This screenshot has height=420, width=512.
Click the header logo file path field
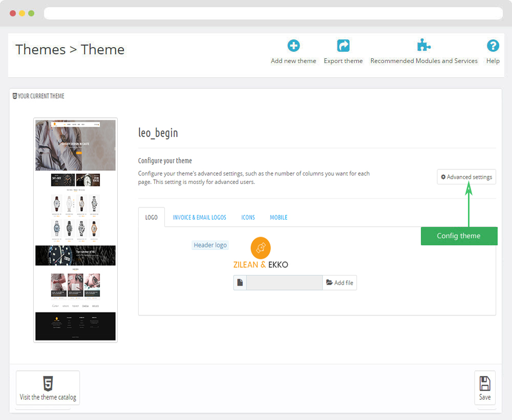[284, 283]
